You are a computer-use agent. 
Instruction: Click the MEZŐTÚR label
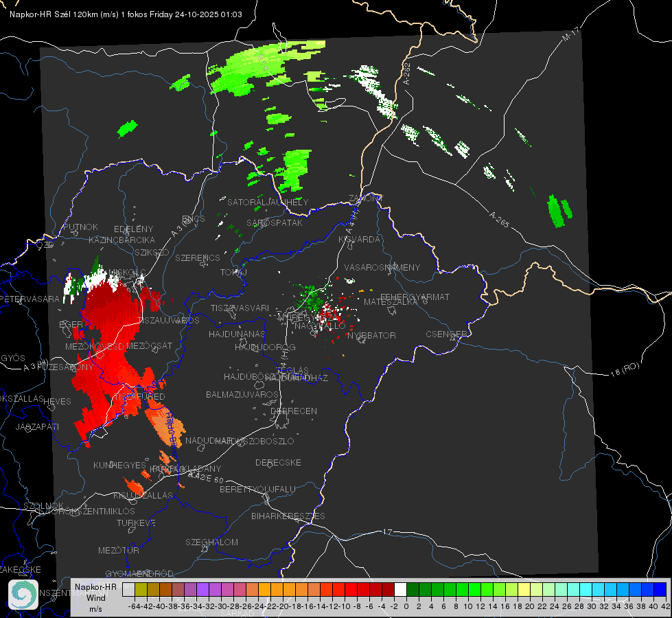click(119, 550)
